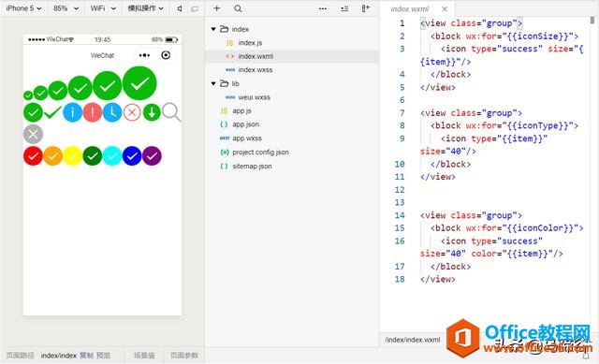Open the three-dot more menu above the file tree
The image size is (599, 364).
coord(323,8)
